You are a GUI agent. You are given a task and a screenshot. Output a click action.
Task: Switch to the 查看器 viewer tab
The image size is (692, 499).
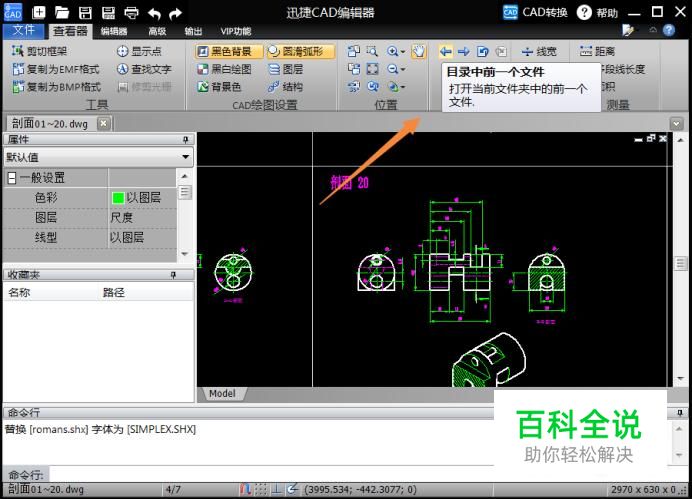70,31
